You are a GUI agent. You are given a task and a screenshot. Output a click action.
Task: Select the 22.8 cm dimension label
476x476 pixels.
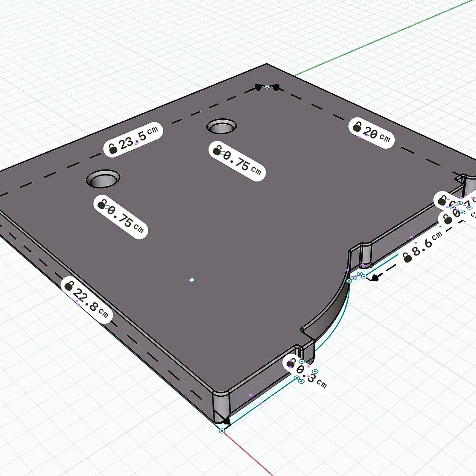[87, 300]
